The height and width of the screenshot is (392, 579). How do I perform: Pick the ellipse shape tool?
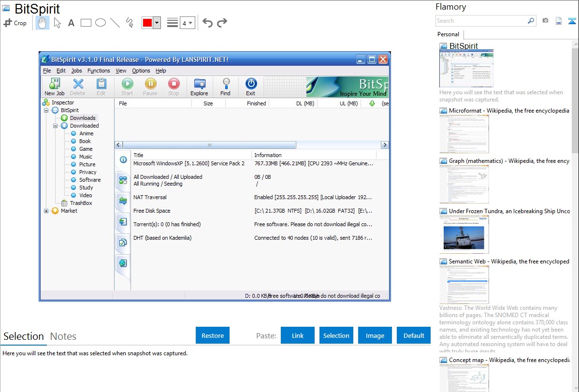(x=101, y=23)
